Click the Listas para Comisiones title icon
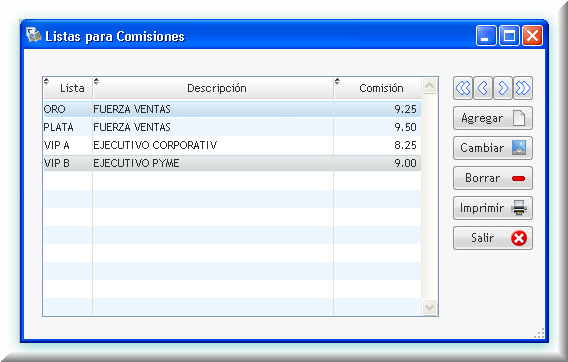 coord(34,35)
